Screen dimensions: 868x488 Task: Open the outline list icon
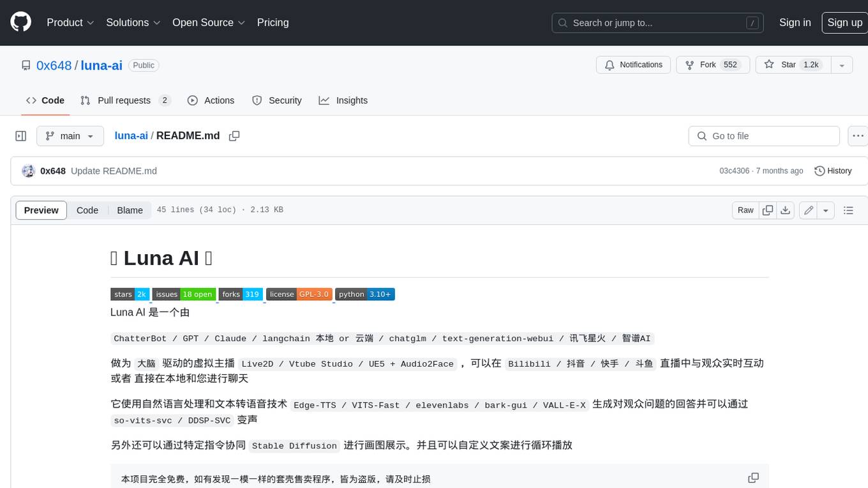coord(848,210)
